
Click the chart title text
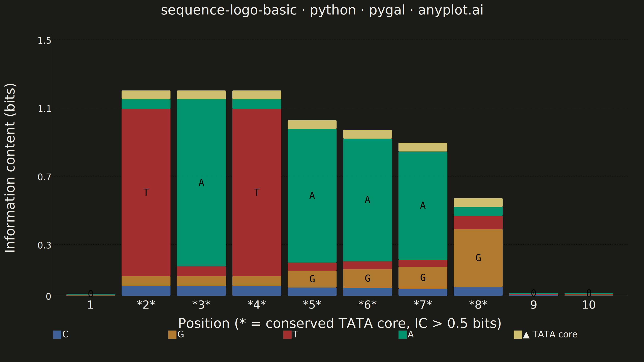(x=322, y=10)
